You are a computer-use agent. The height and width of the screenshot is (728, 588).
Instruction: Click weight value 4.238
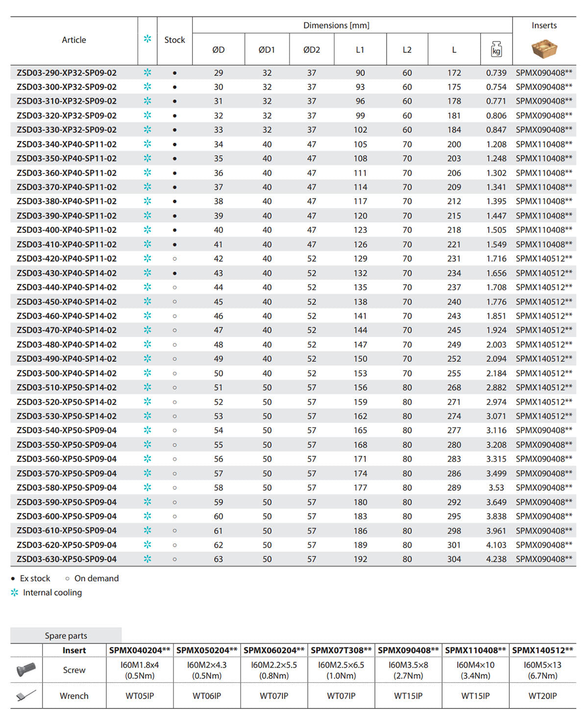click(496, 559)
